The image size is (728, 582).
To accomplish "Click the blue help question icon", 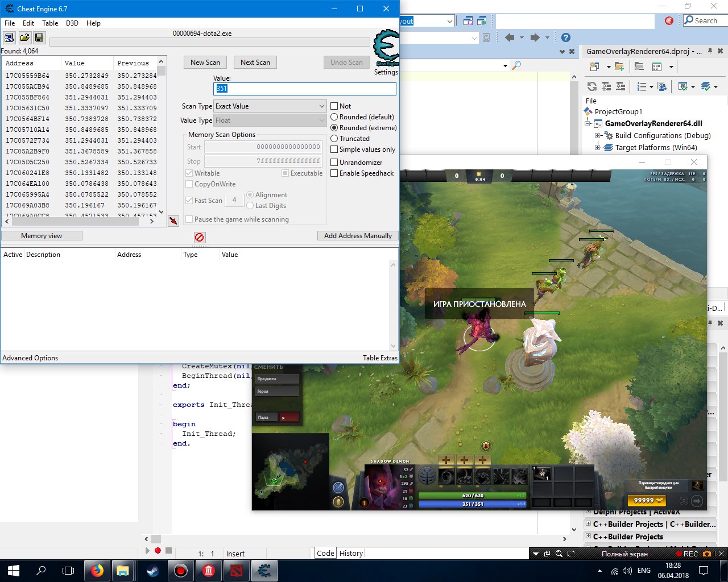I will tap(565, 38).
